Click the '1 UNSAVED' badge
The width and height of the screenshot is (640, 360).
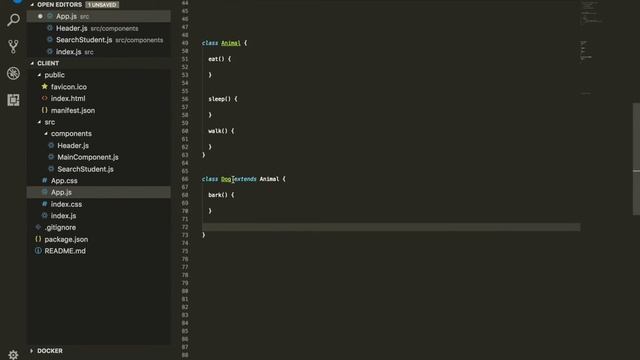click(102, 5)
